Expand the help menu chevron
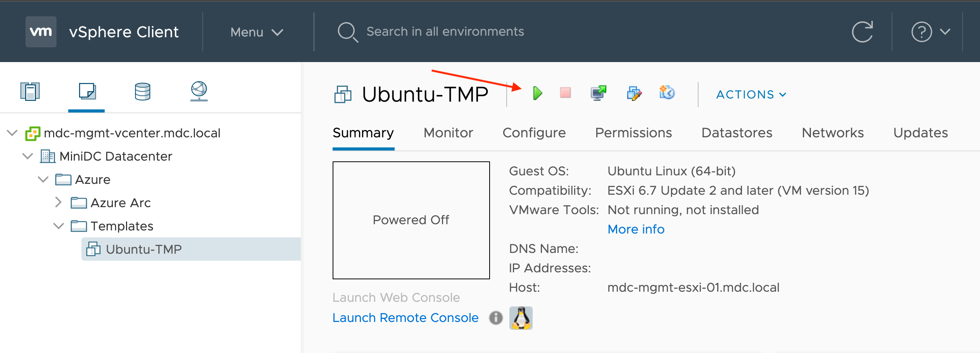This screenshot has width=980, height=353. [945, 32]
